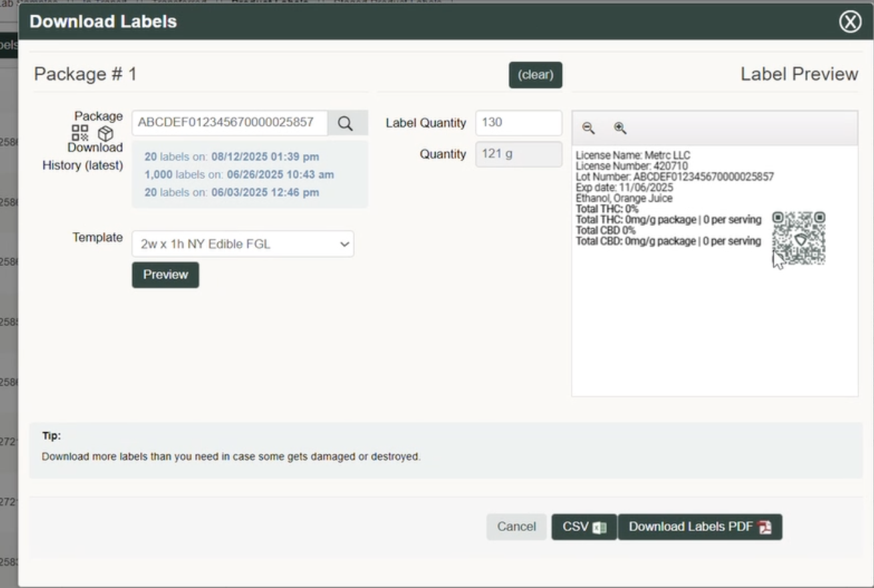Image resolution: width=874 pixels, height=588 pixels.
Task: Cancel the label download
Action: [516, 527]
